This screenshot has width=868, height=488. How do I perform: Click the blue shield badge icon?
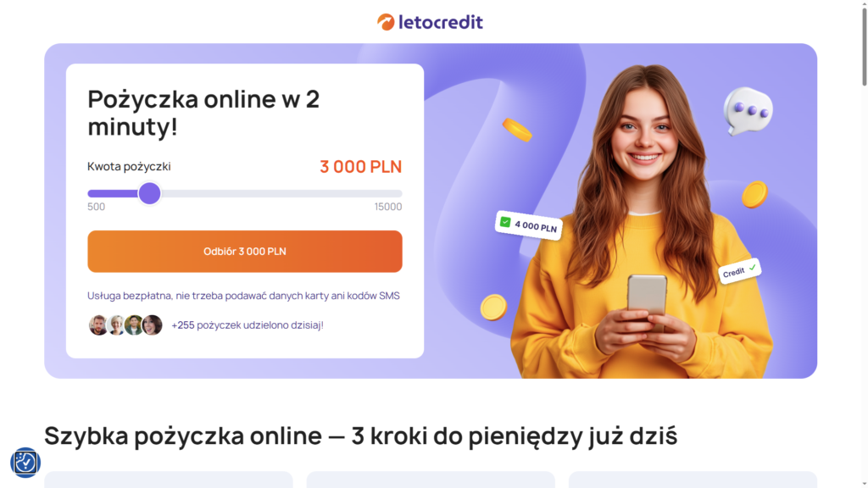(x=25, y=463)
